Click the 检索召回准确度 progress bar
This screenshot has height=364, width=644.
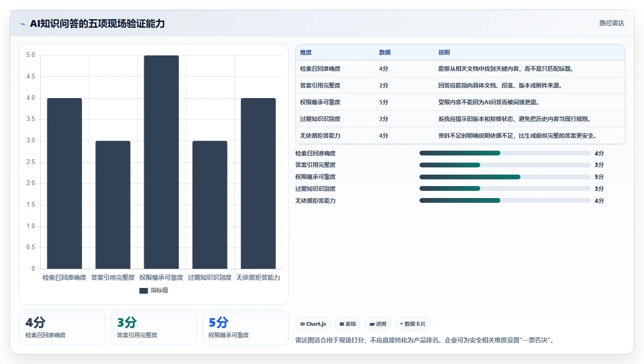point(505,153)
